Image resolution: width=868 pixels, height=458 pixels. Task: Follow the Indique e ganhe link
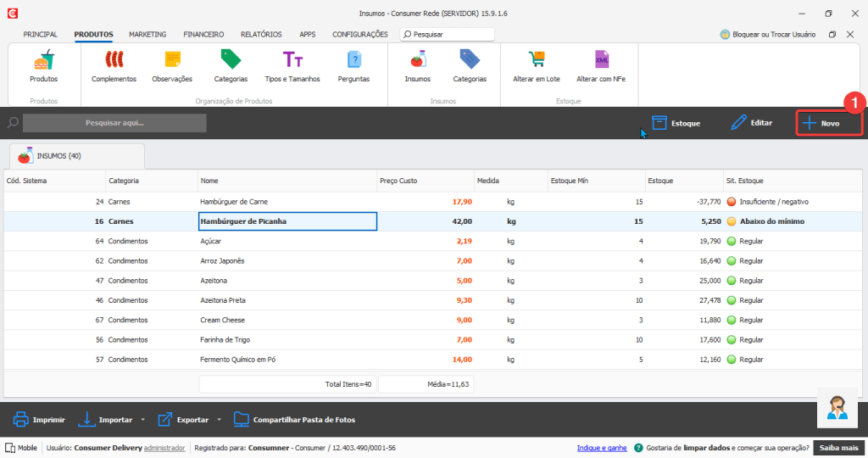602,448
